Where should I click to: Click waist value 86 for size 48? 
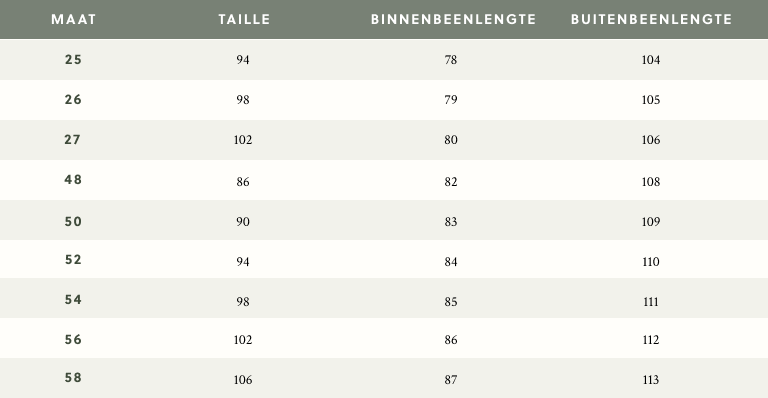point(243,182)
